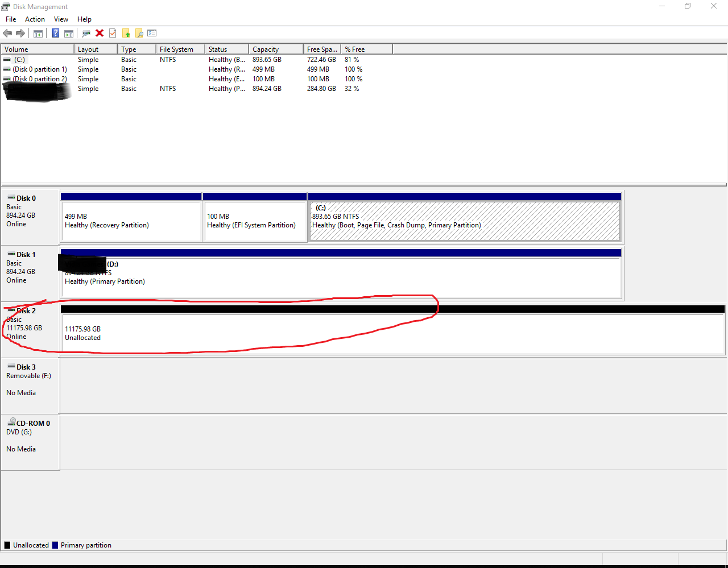Sort by the Status column header
The width and height of the screenshot is (728, 568).
coord(227,49)
